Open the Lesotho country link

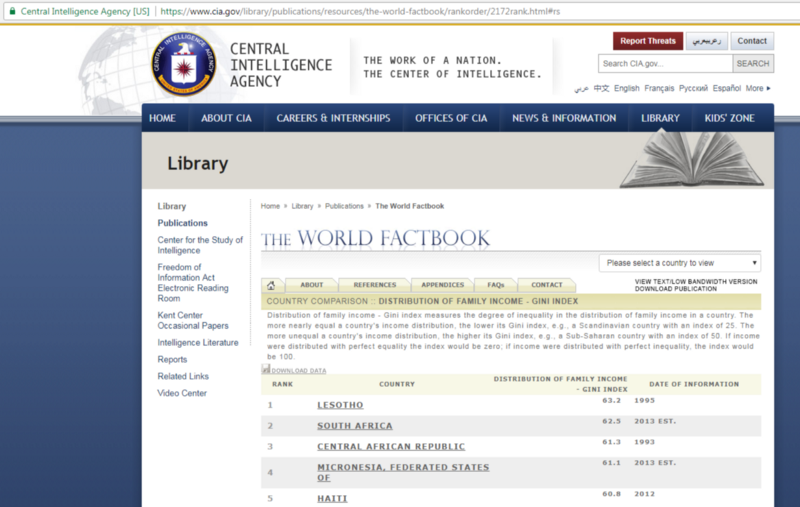(340, 405)
